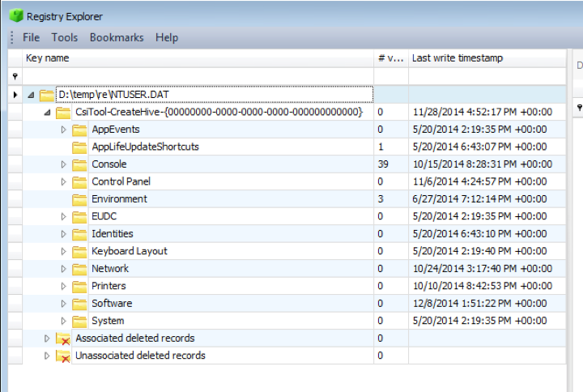This screenshot has height=392, width=583.
Task: Select the Keyboard Layout key
Action: tap(130, 252)
